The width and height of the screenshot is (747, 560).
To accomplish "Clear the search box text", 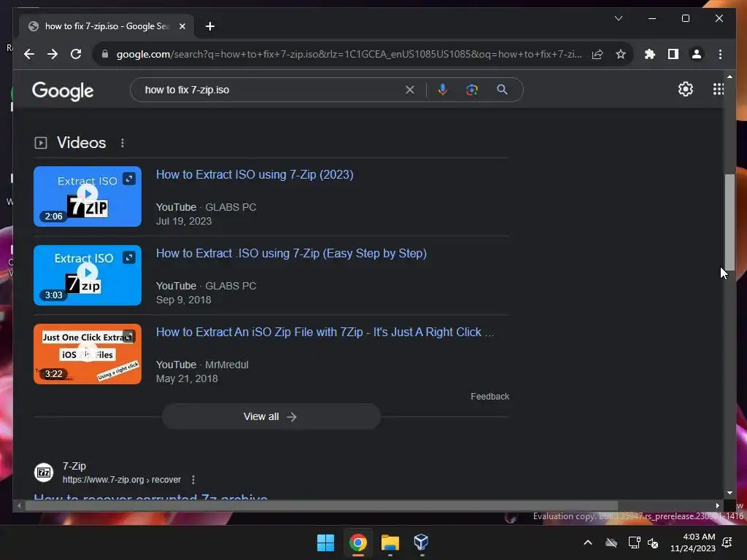I will 410,90.
